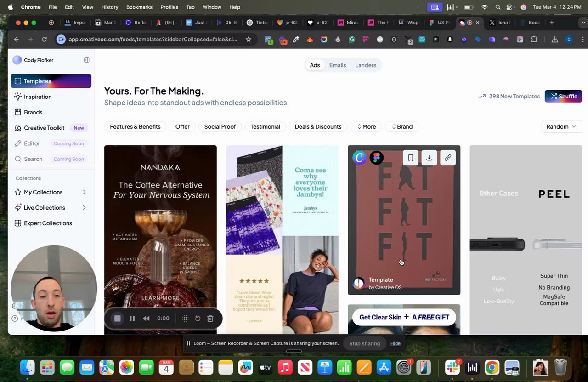Open Apple Music from the Dock
The image size is (588, 382).
(x=285, y=368)
